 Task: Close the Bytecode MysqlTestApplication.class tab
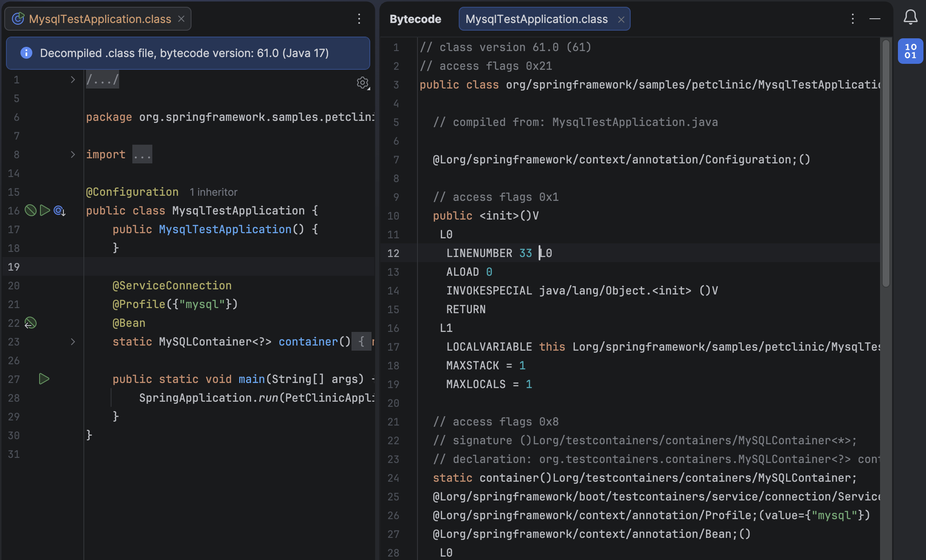point(621,19)
